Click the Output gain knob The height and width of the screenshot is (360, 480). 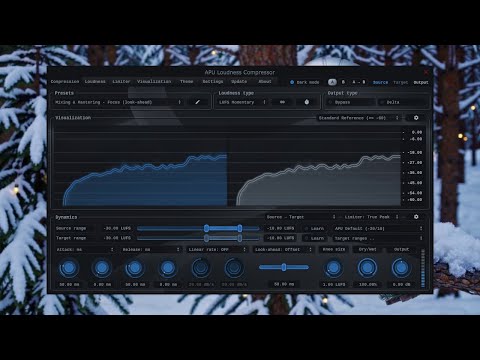[x=401, y=268]
